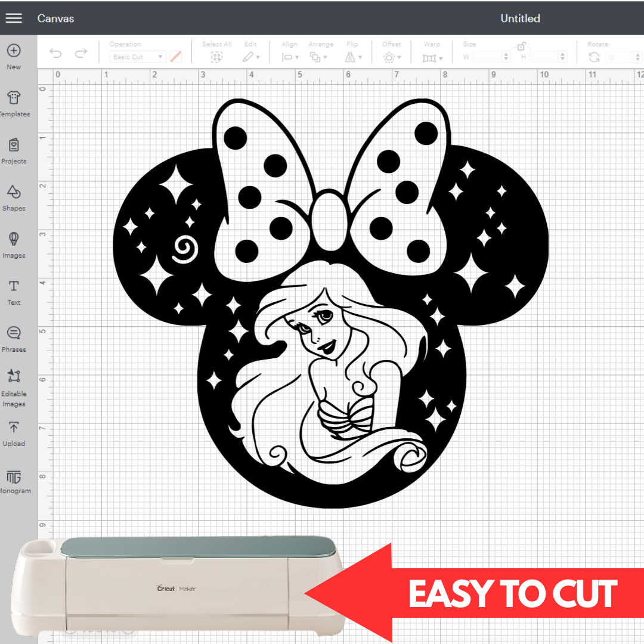
Task: Click the New project icon
Action: click(14, 51)
